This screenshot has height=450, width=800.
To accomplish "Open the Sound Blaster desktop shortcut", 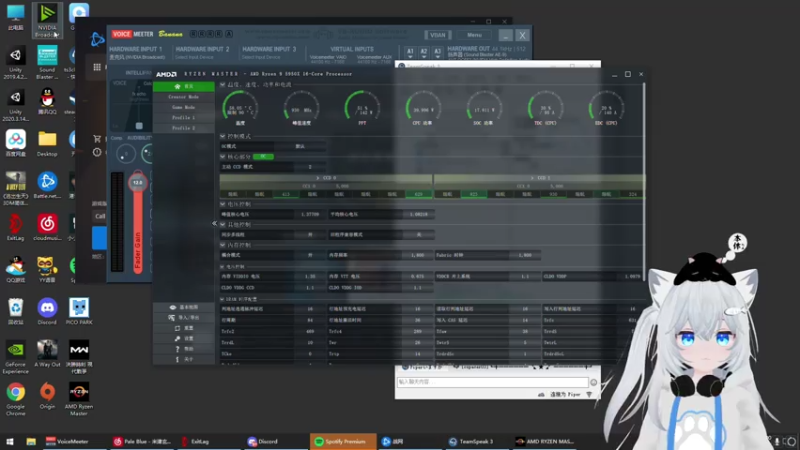I will tap(47, 62).
